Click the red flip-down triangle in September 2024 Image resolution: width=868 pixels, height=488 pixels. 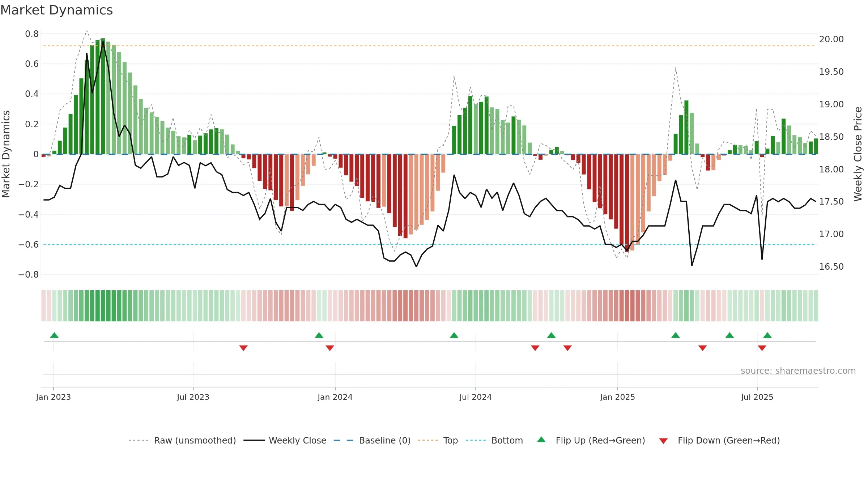(x=535, y=348)
